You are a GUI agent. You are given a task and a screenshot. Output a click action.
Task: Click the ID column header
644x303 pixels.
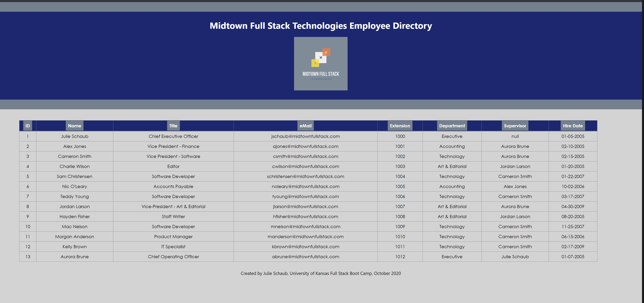[27, 126]
